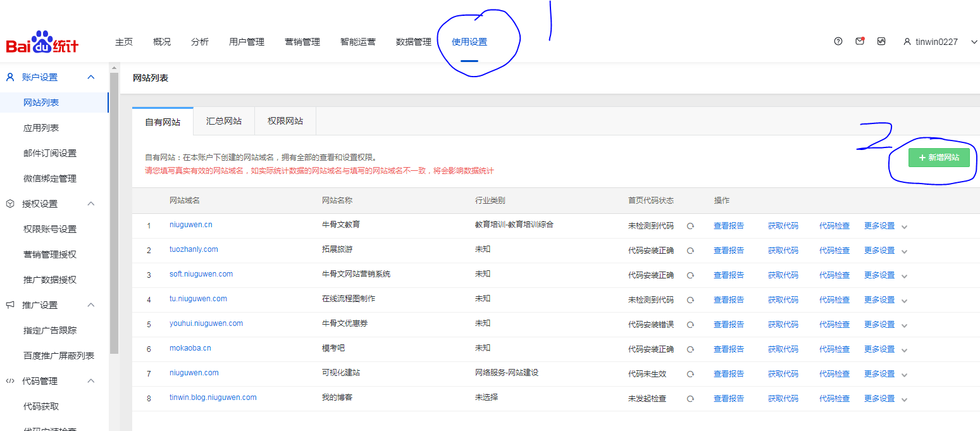Click the green 新增网站 button
The height and width of the screenshot is (431, 980).
[x=939, y=158]
